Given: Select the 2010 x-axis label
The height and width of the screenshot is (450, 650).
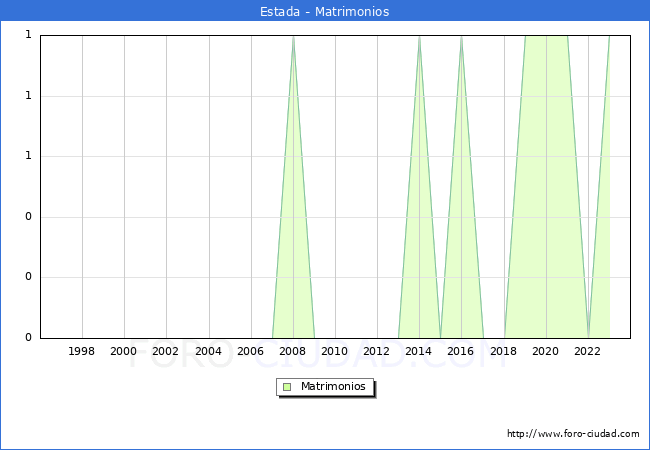Looking at the screenshot, I should coord(335,351).
